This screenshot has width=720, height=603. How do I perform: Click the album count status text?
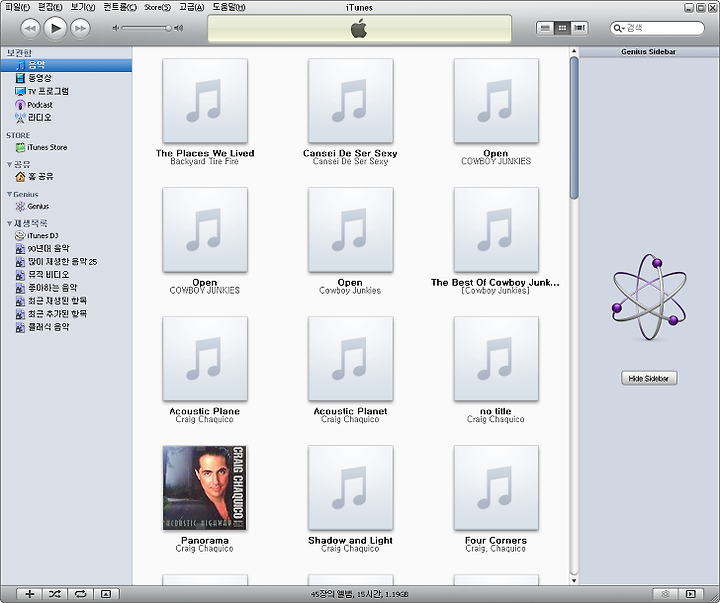(359, 594)
